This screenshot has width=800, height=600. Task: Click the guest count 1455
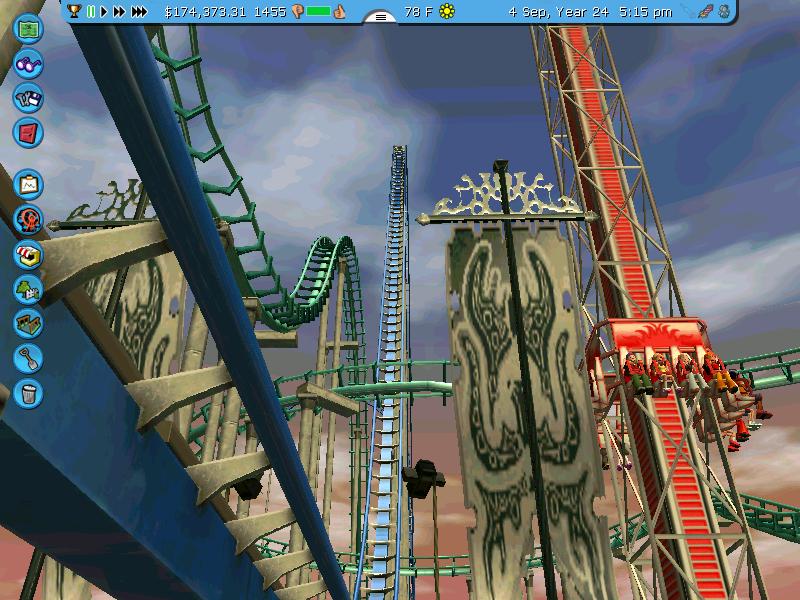269,12
